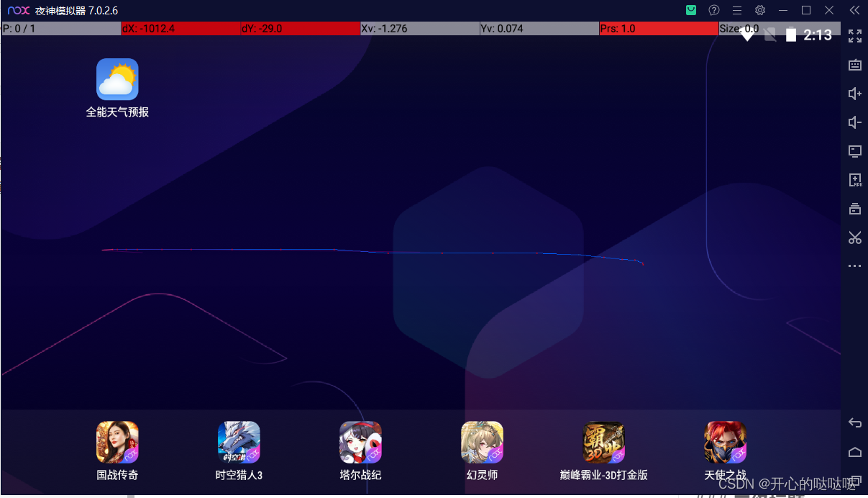
Task: Open keyboard mapping in Nox sidebar
Action: (855, 65)
